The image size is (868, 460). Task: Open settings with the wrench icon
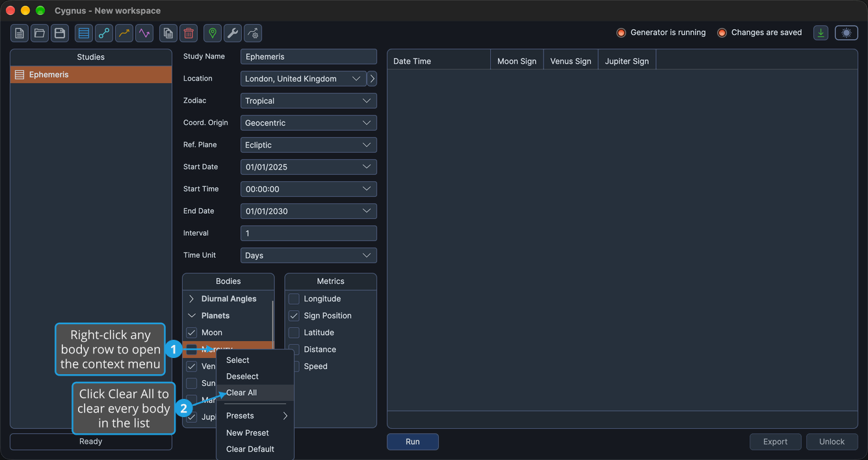pyautogui.click(x=233, y=33)
